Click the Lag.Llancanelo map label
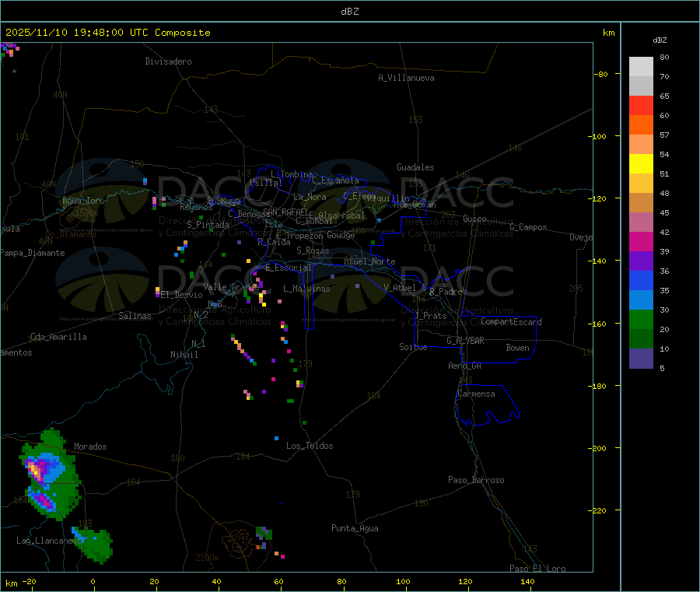Screen dimensions: 700x592 (50, 541)
